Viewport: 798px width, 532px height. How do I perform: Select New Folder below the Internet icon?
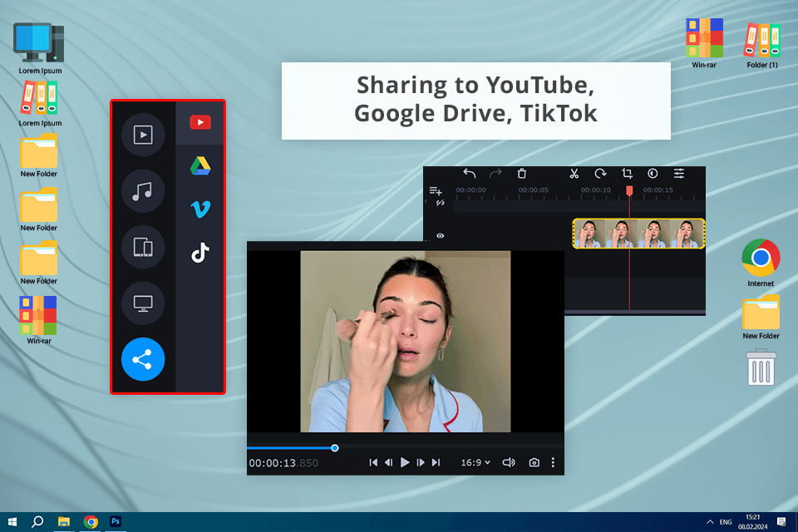pos(761,318)
